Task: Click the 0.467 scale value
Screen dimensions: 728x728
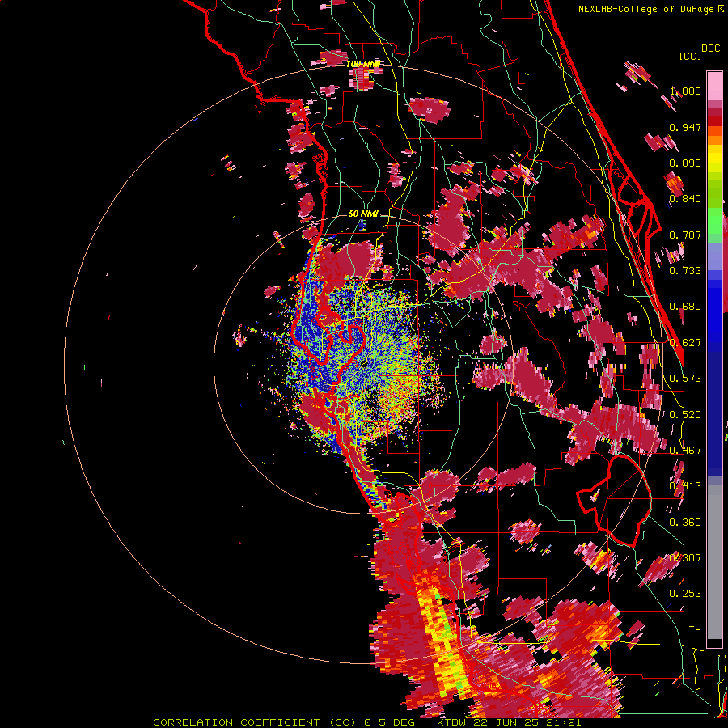Action: click(x=685, y=450)
